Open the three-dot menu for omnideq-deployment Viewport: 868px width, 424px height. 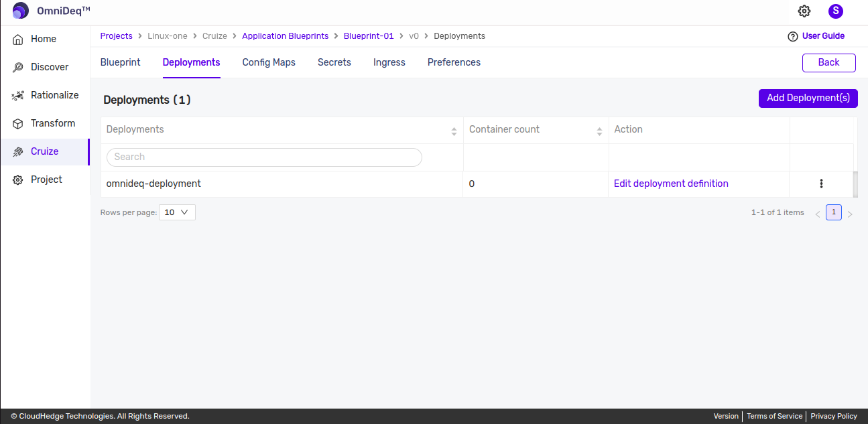821,184
